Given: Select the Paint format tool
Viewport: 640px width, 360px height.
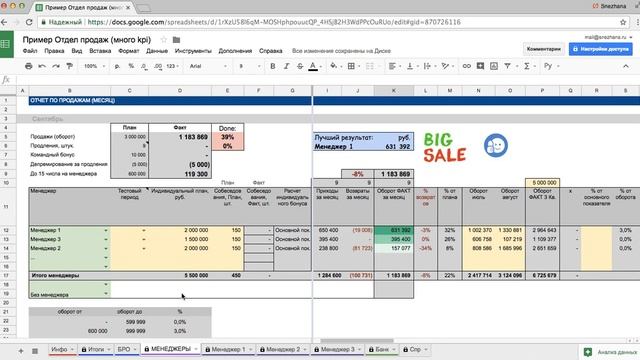Looking at the screenshot, I should coord(69,66).
